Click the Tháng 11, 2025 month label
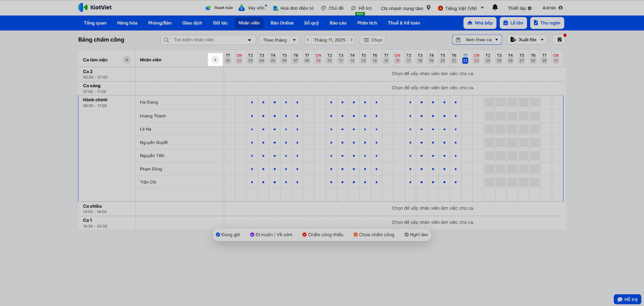644x306 pixels. tap(330, 40)
